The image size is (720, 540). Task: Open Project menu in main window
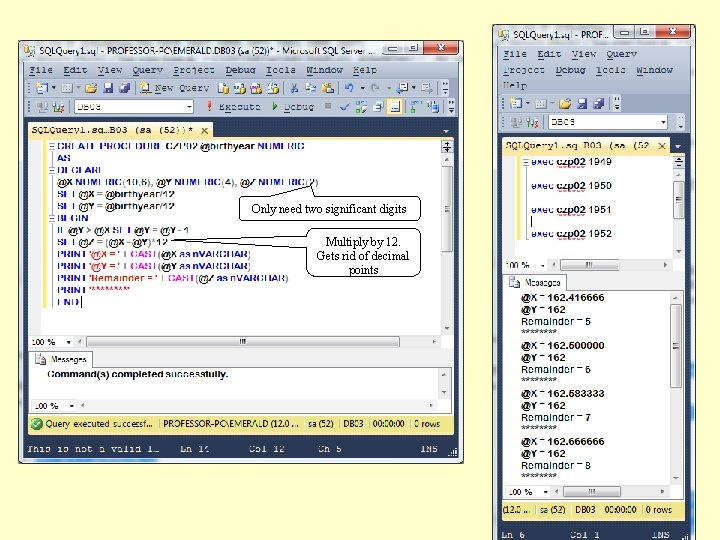point(193,70)
